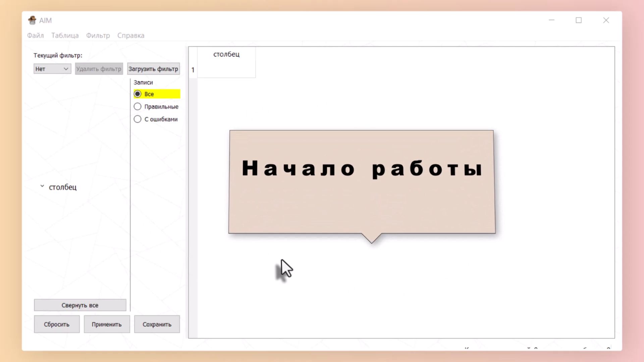The width and height of the screenshot is (644, 362).
Task: Open the Таблица menu
Action: (x=65, y=35)
